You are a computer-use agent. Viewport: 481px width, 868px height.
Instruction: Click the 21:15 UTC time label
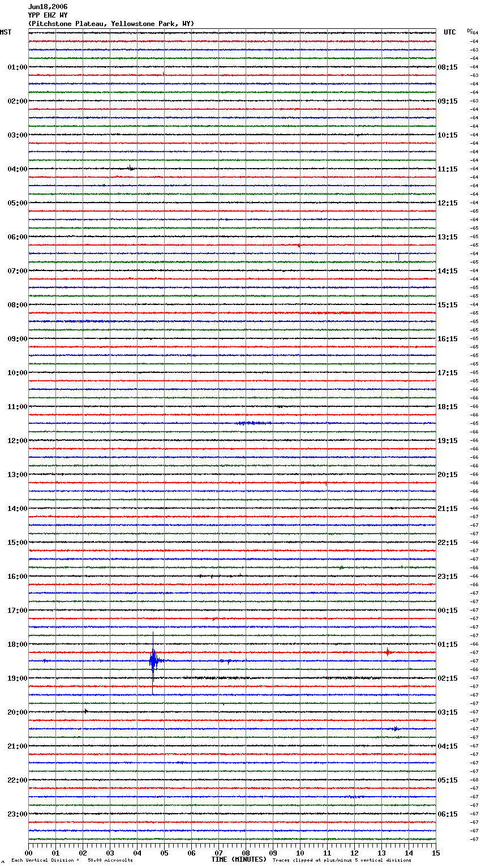click(448, 509)
